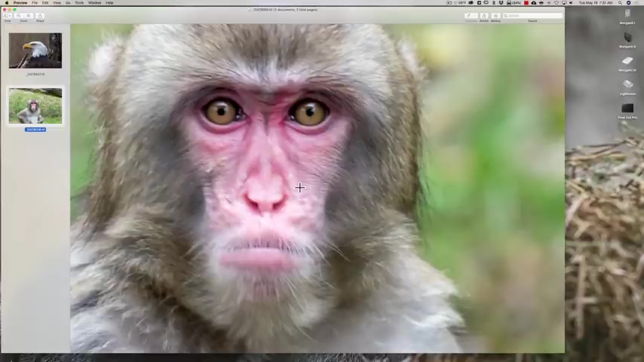Click the date and time in menu bar
Viewport: 644px width, 362px height.
click(x=596, y=3)
